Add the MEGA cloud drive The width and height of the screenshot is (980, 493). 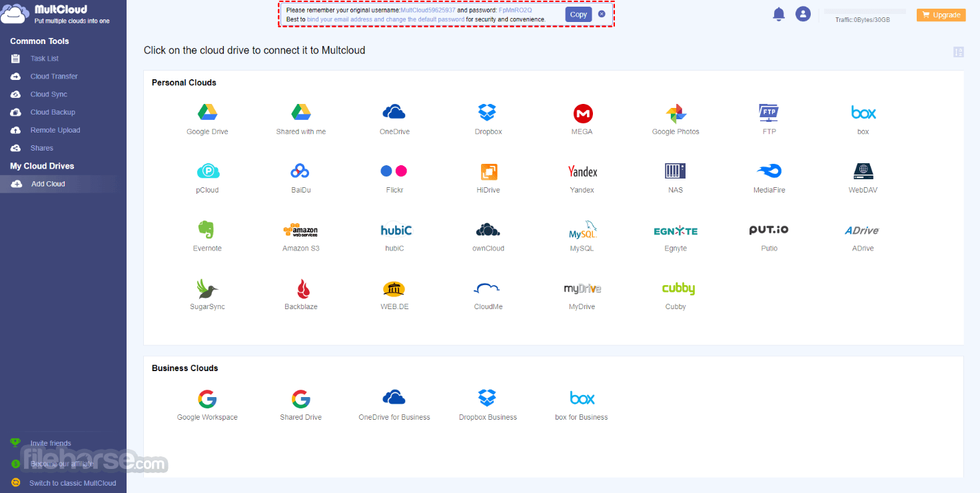point(583,113)
